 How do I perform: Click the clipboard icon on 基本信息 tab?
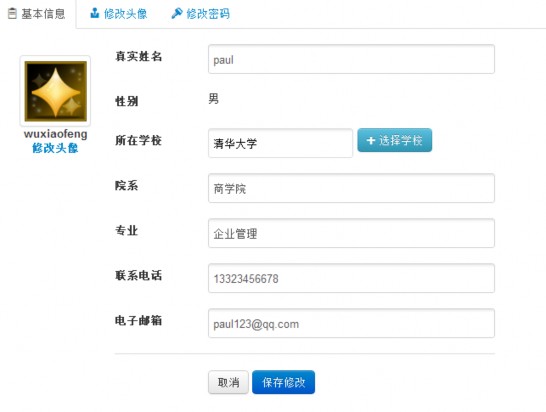pos(12,14)
